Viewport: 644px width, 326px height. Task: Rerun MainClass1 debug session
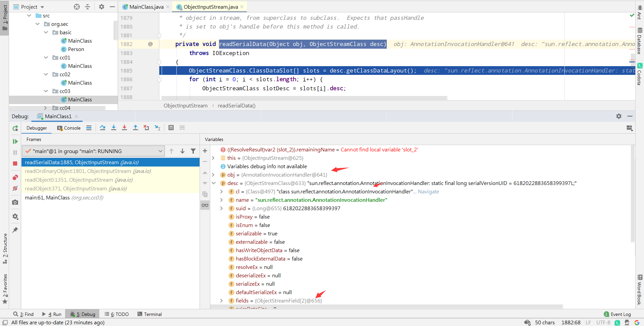[x=15, y=128]
